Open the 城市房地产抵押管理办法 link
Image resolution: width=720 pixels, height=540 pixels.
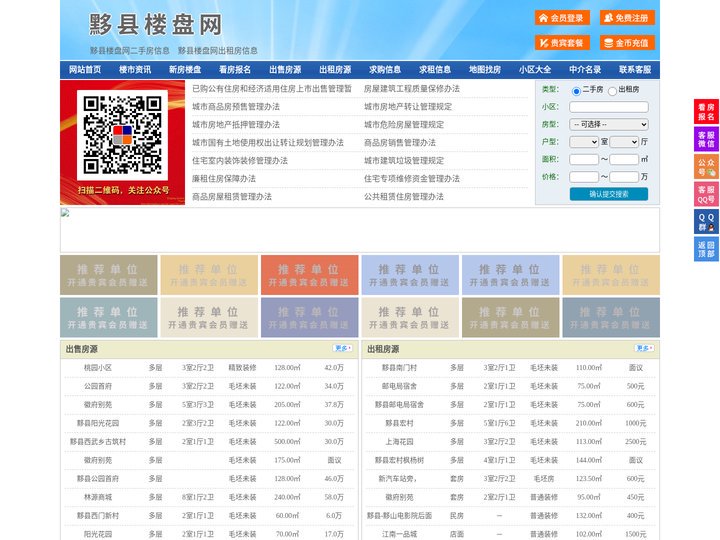click(x=236, y=124)
